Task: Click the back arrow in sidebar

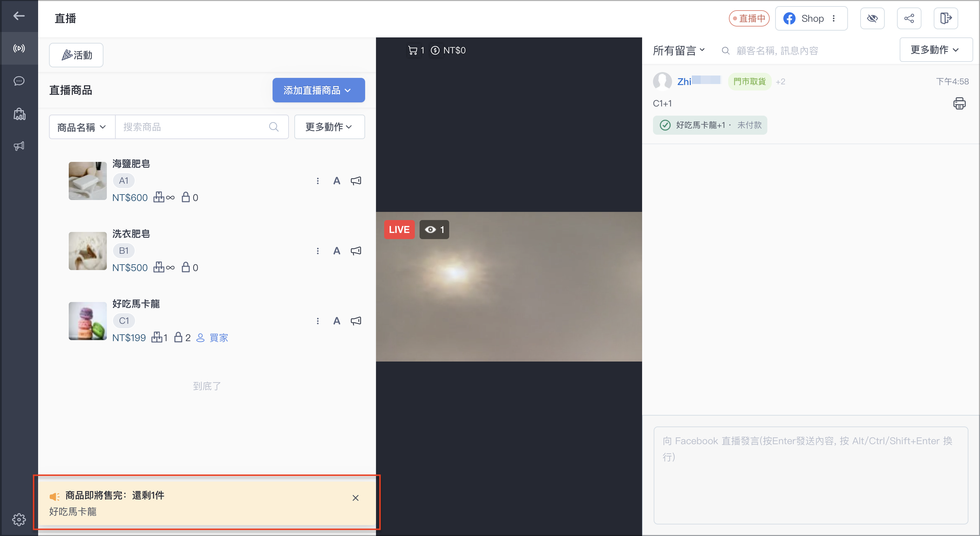Action: (19, 16)
